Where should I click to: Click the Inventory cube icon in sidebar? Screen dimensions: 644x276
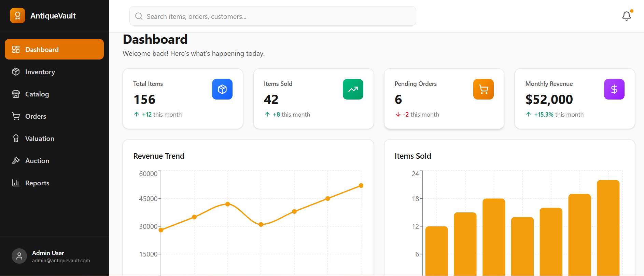[x=16, y=71]
